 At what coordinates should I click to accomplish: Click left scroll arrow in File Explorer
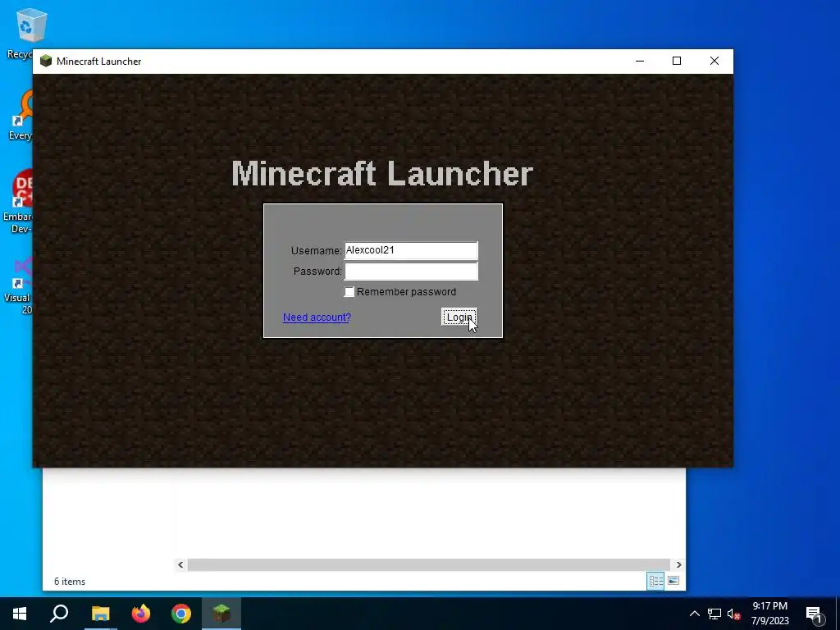[180, 564]
